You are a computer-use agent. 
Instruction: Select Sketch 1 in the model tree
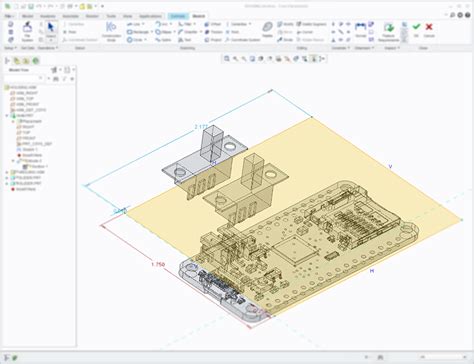(27, 149)
